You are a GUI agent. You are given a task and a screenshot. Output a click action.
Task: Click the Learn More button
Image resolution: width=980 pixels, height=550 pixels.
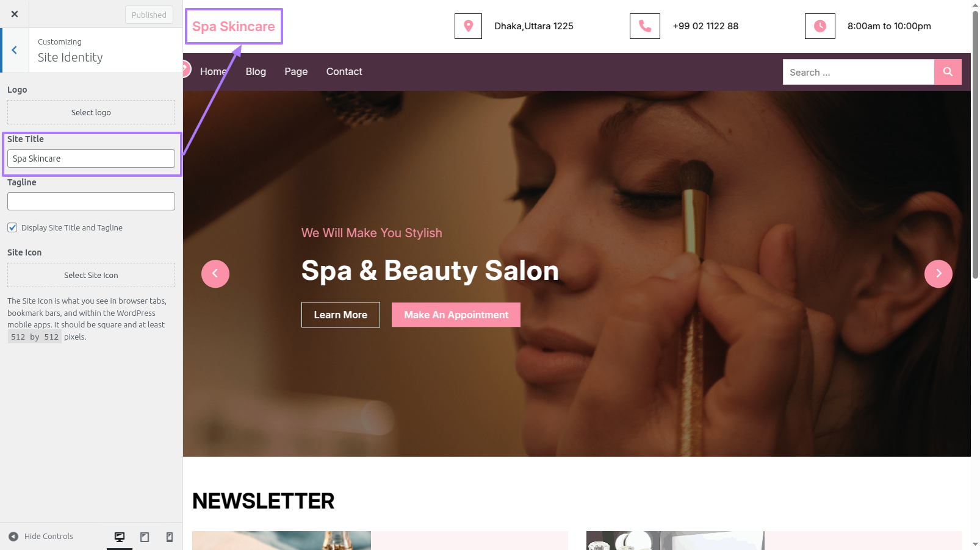click(x=340, y=315)
